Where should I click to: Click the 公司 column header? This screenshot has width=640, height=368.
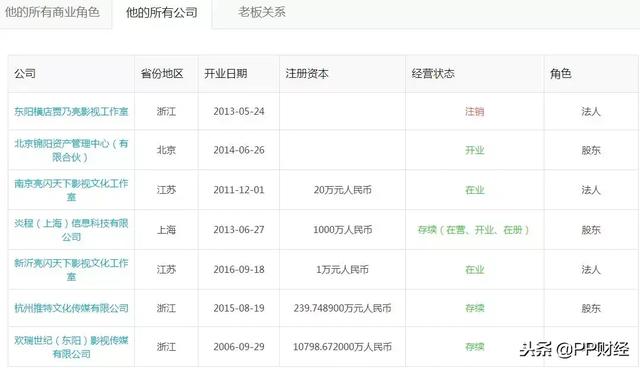25,74
